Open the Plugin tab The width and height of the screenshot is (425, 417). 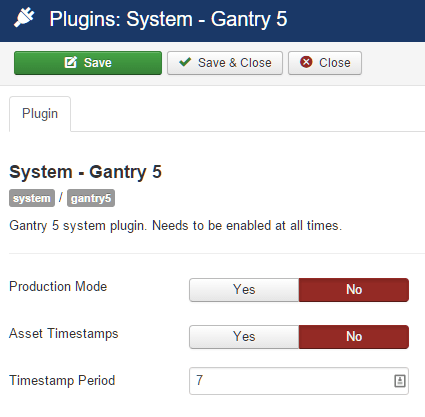[40, 114]
